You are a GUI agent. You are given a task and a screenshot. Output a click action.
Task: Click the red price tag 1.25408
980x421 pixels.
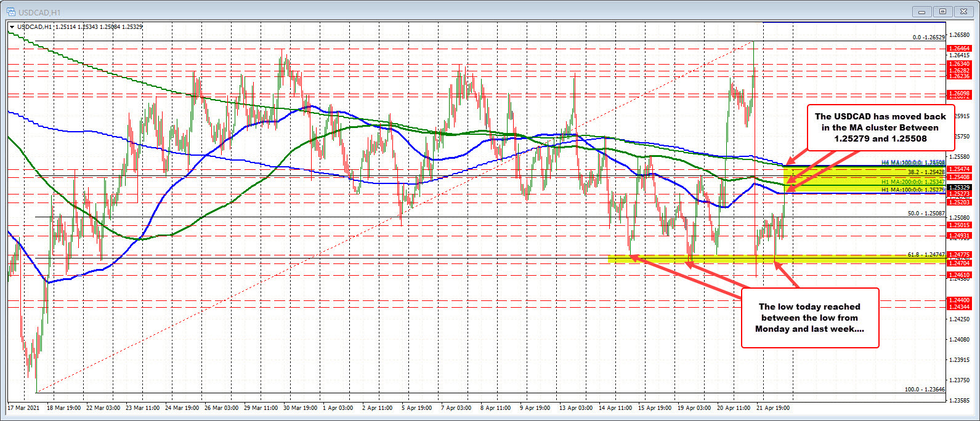960,177
